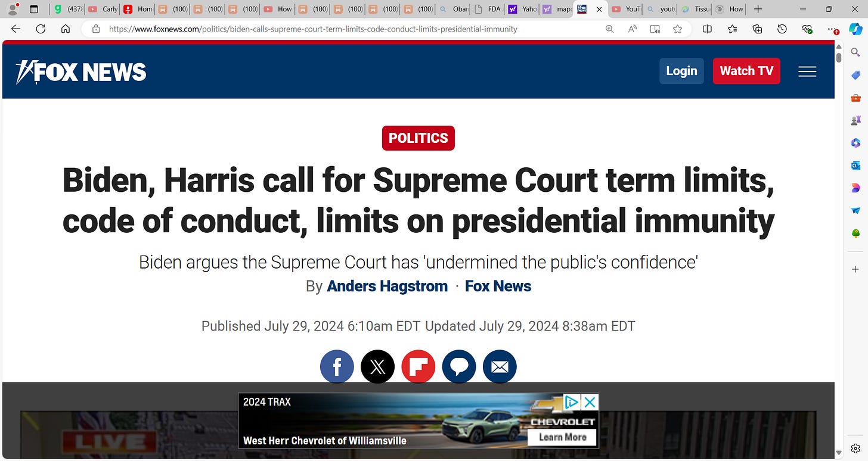Click the Fox News byline link
Viewport: 868px width, 461px height.
[498, 286]
